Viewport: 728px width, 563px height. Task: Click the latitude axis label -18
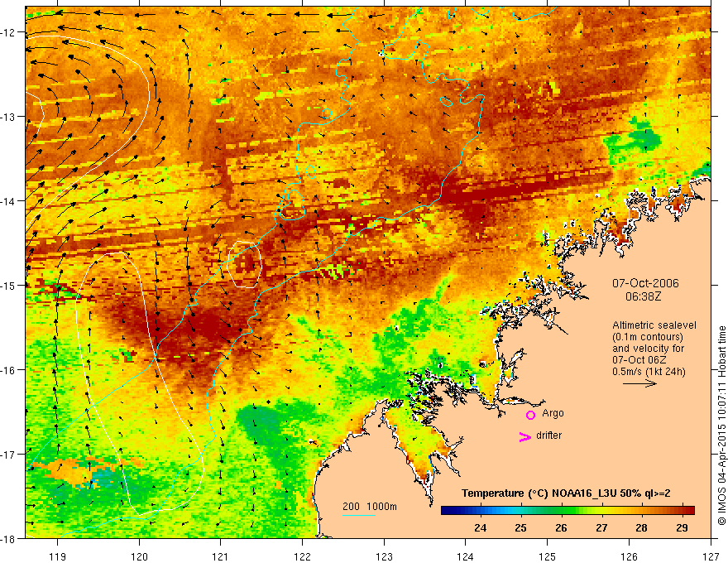click(x=8, y=539)
